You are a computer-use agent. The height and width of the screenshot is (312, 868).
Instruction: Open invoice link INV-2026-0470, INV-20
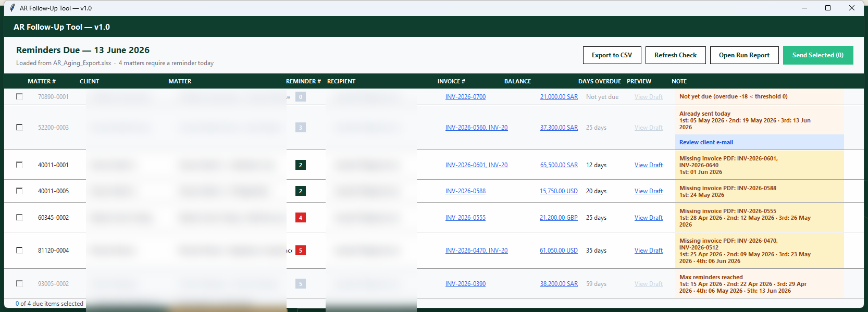pos(476,251)
